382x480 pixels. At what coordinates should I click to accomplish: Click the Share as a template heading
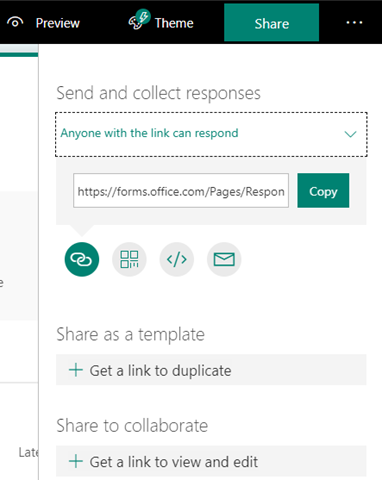tap(130, 334)
